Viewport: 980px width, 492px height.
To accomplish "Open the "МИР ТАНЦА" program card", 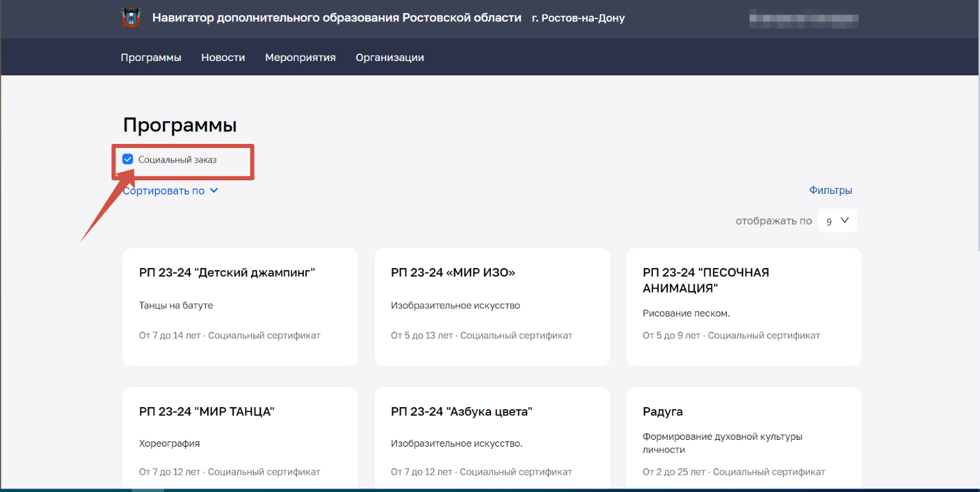I will [240, 439].
